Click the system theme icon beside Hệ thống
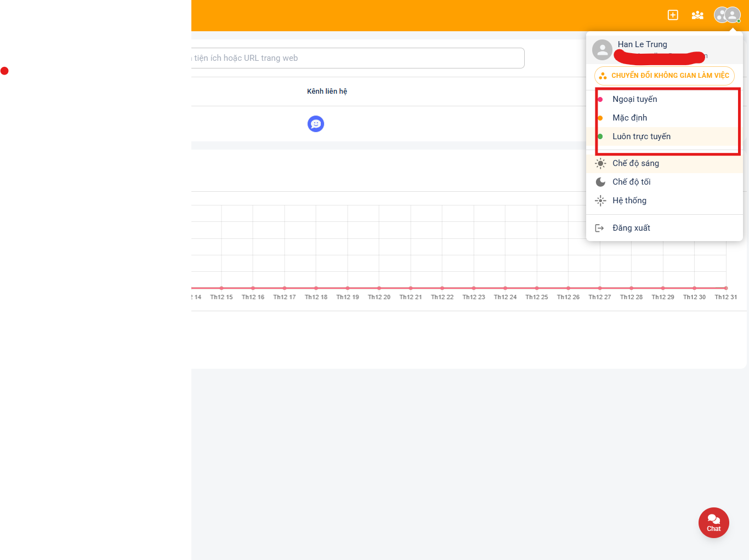749x560 pixels. pyautogui.click(x=600, y=201)
